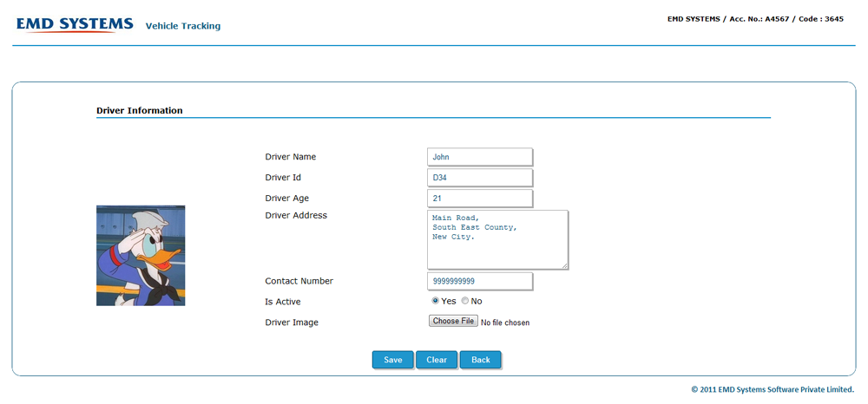Click the EMD Systems copyright footer
Viewport: 868px width, 404px height.
[x=772, y=390]
